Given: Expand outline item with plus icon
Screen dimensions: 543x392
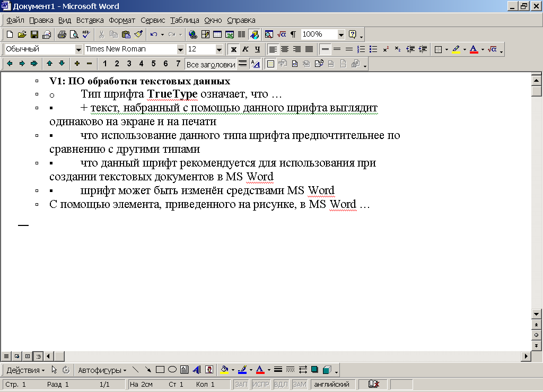Looking at the screenshot, I should 77,63.
